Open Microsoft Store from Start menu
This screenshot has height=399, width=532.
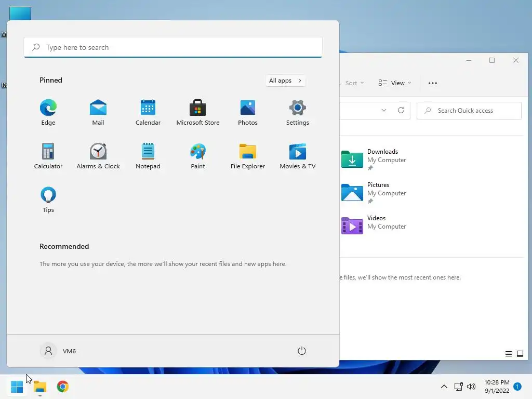tap(198, 112)
